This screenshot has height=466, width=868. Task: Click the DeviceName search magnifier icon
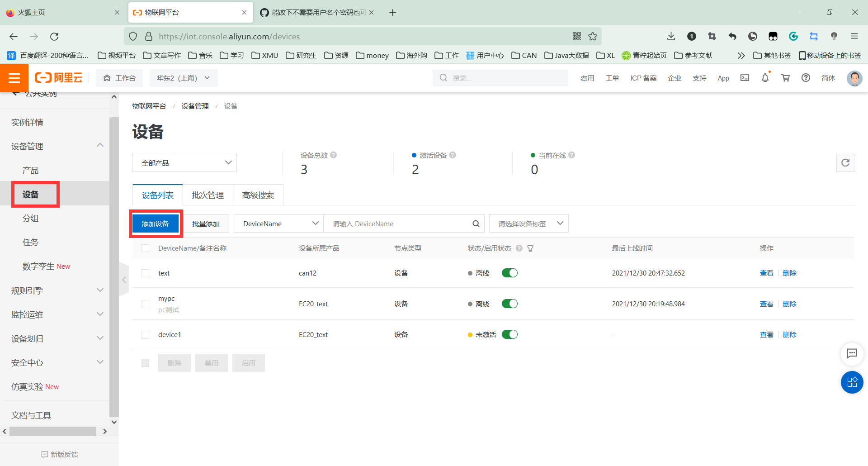click(476, 223)
